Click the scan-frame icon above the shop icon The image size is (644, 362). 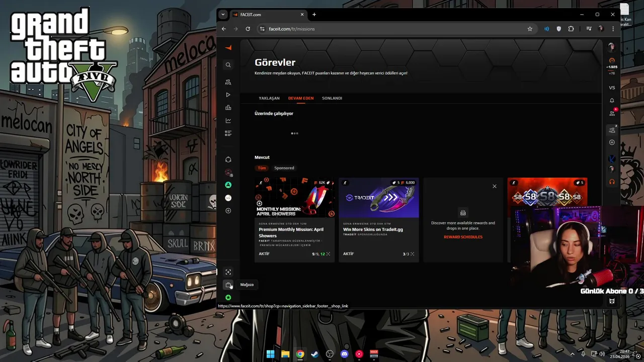click(228, 272)
